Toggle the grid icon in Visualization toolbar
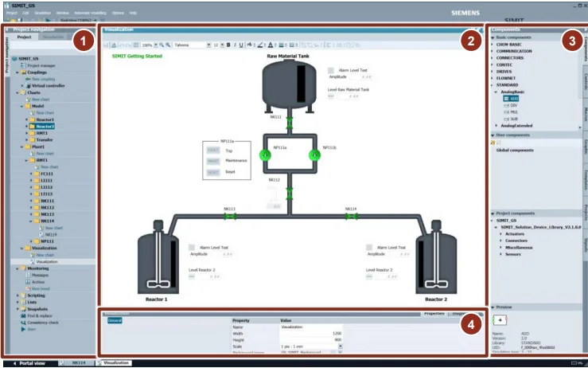Screen dimensions: 588x368 pyautogui.click(x=136, y=45)
